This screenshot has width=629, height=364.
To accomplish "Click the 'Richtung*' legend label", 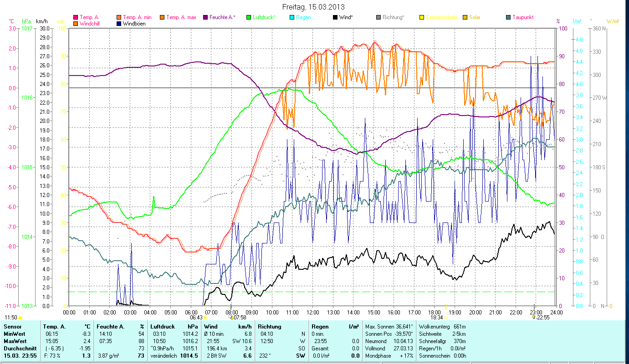I will 394,17.
